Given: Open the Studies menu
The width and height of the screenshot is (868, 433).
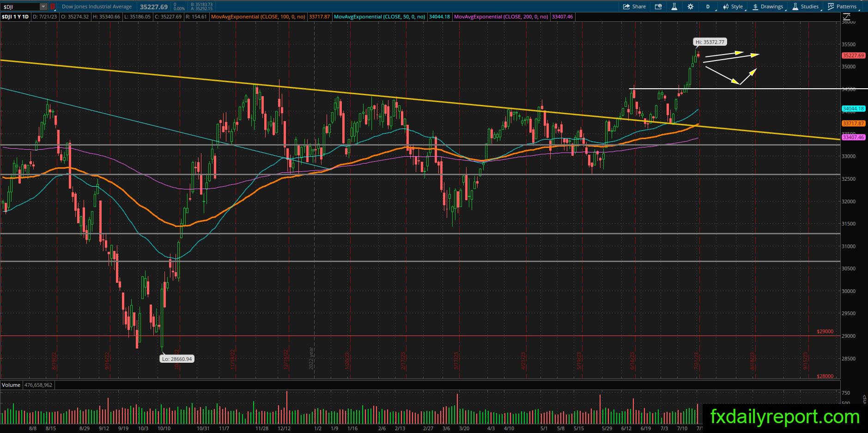Looking at the screenshot, I should [x=805, y=6].
